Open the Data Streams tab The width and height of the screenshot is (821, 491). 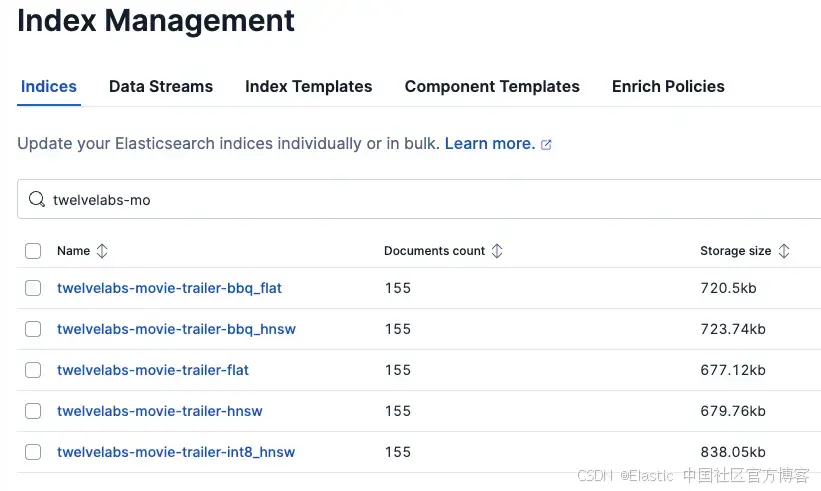pos(161,86)
